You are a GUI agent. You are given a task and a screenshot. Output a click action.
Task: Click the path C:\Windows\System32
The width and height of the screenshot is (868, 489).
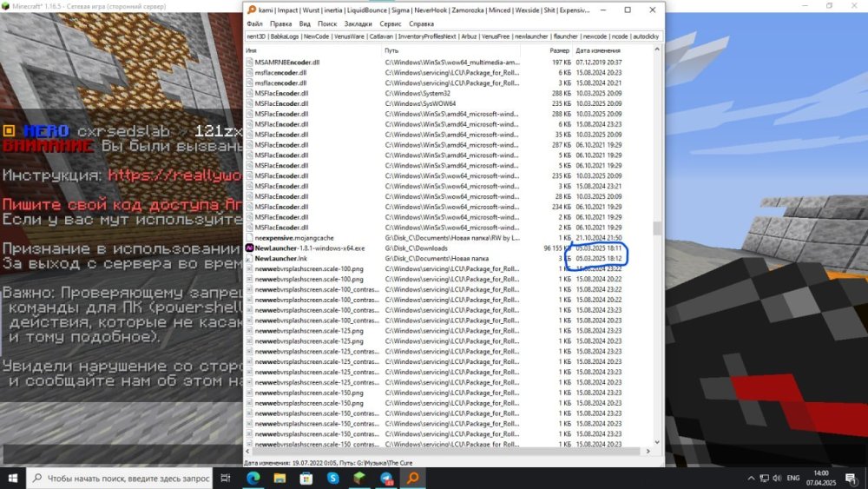(418, 94)
